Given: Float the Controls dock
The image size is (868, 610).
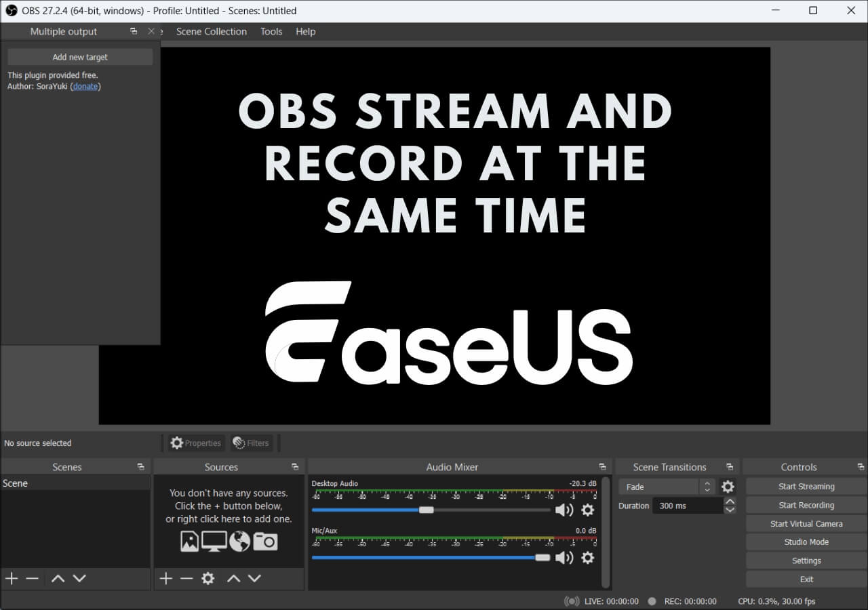Looking at the screenshot, I should [861, 467].
